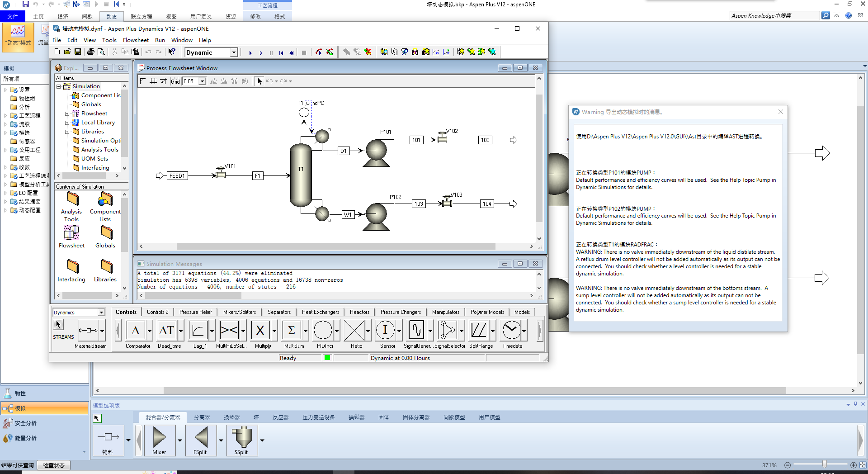Open Component Lists icon in contents
Image resolution: width=868 pixels, height=474 pixels.
pyautogui.click(x=105, y=199)
